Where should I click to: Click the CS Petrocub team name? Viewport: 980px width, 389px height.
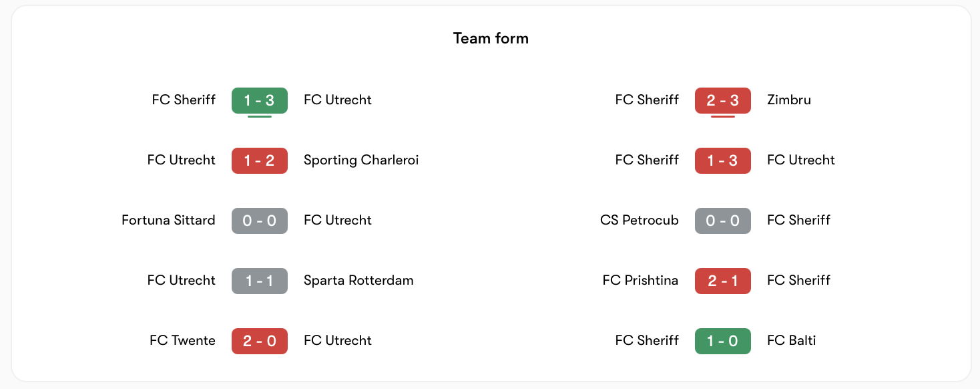tap(640, 221)
